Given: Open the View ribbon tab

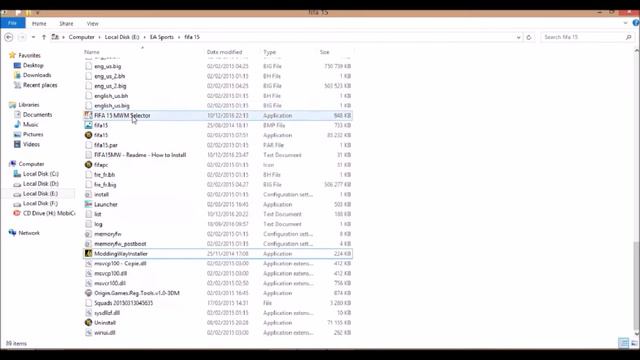Looking at the screenshot, I should [93, 24].
